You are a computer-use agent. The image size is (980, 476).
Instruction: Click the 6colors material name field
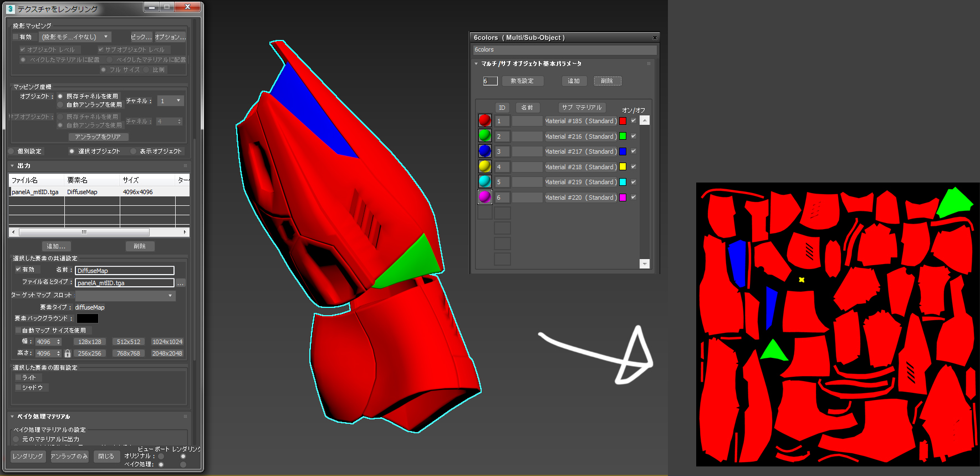[564, 50]
